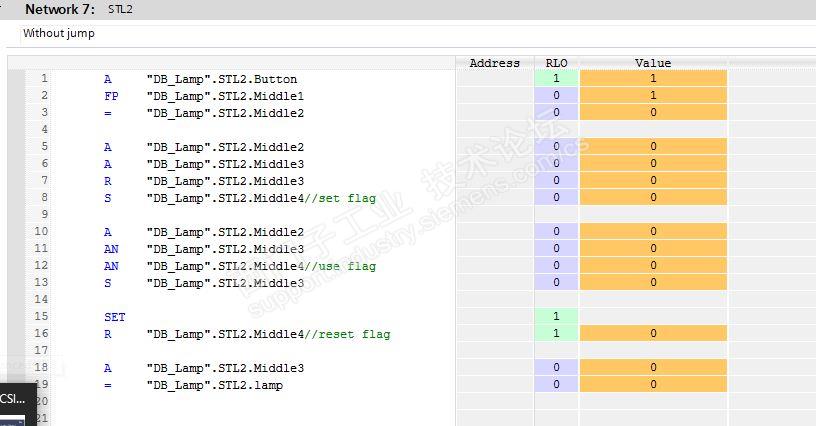Image resolution: width=816 pixels, height=426 pixels.
Task: Select the Middle2 operand on line 5
Action: pyautogui.click(x=225, y=147)
